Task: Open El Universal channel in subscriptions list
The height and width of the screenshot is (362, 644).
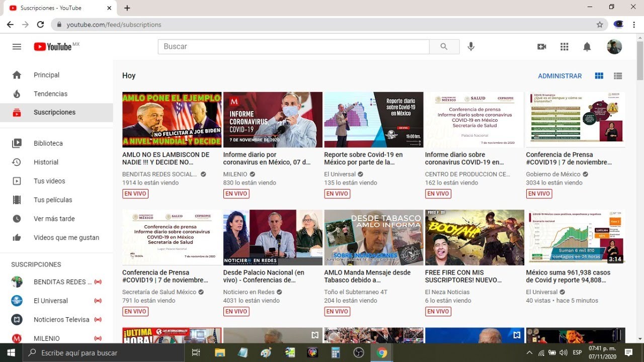Action: (56, 301)
